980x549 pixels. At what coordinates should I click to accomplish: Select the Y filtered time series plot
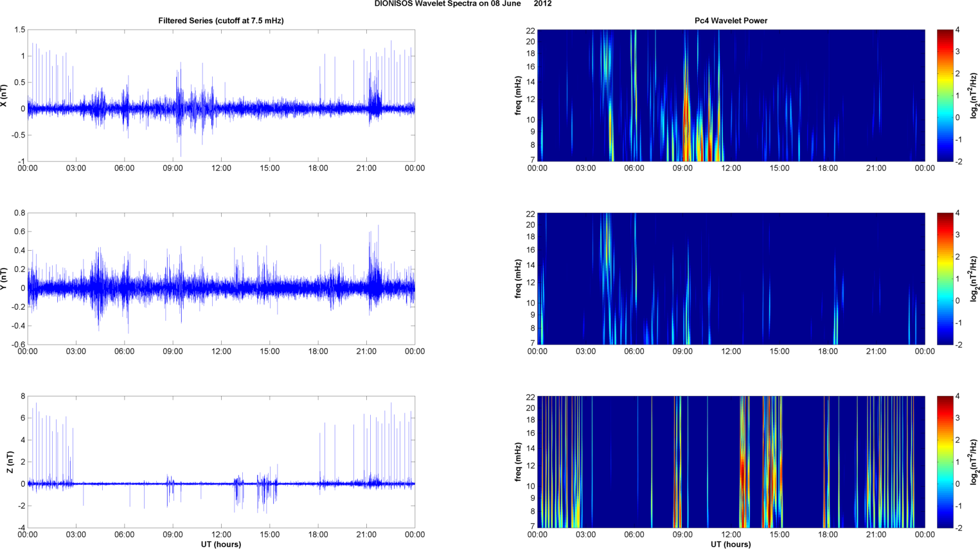(x=220, y=278)
